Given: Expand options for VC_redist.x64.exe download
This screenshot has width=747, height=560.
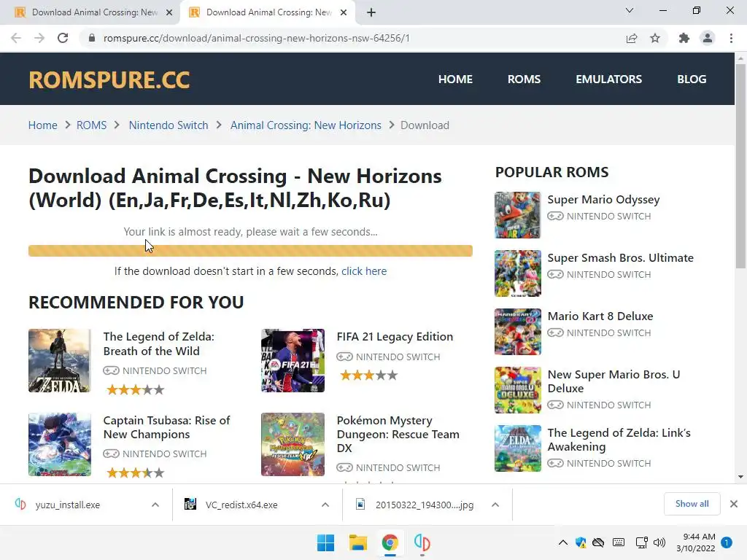Looking at the screenshot, I should coord(325,505).
